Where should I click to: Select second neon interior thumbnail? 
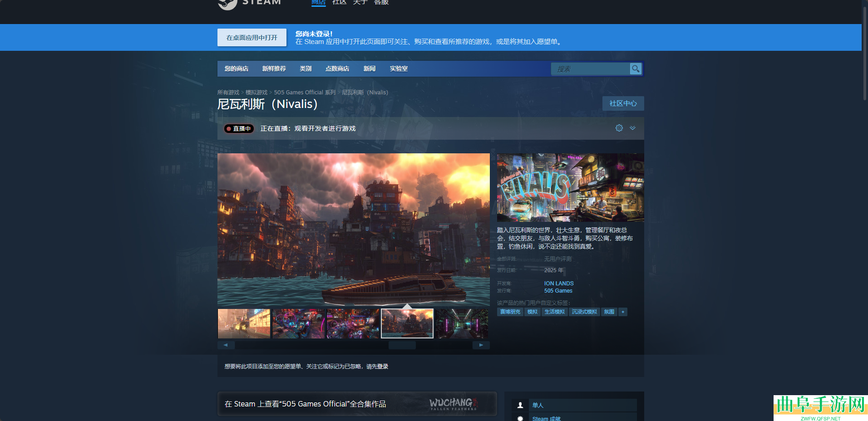point(298,323)
